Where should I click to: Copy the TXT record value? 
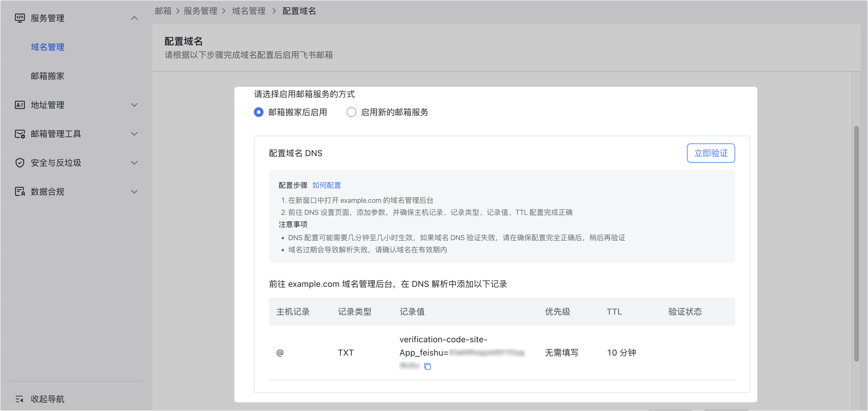(x=427, y=366)
